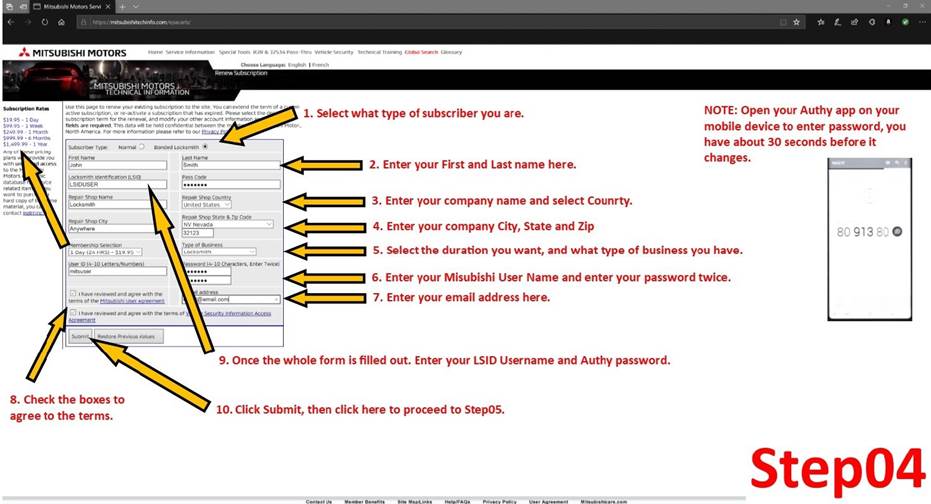This screenshot has width=931, height=504.
Task: Reload the page with the refresh icon
Action: click(x=45, y=22)
